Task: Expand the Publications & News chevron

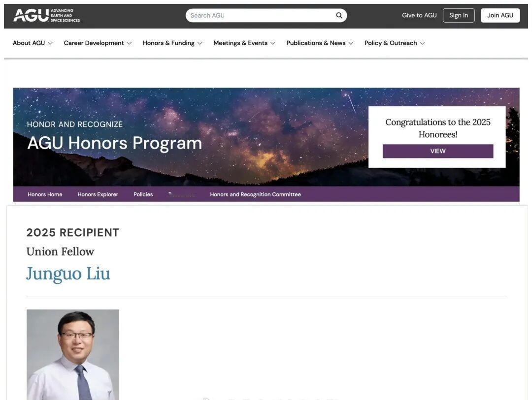Action: pos(351,43)
